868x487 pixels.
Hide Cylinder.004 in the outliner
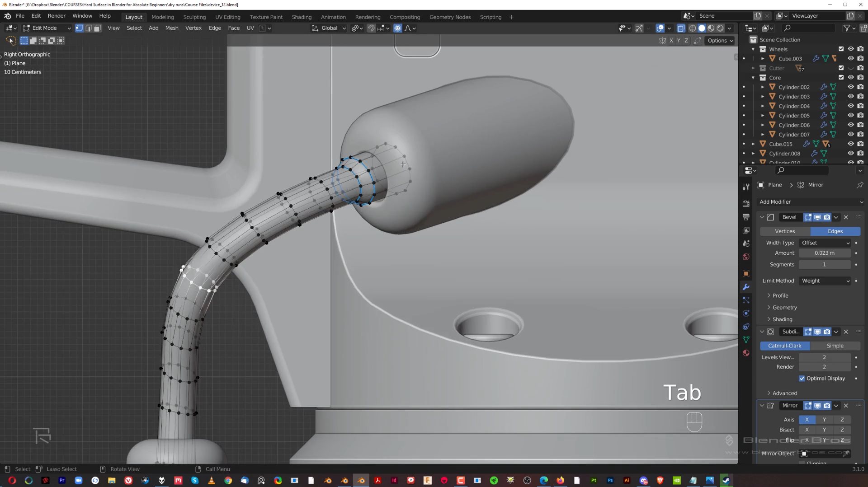tap(851, 106)
